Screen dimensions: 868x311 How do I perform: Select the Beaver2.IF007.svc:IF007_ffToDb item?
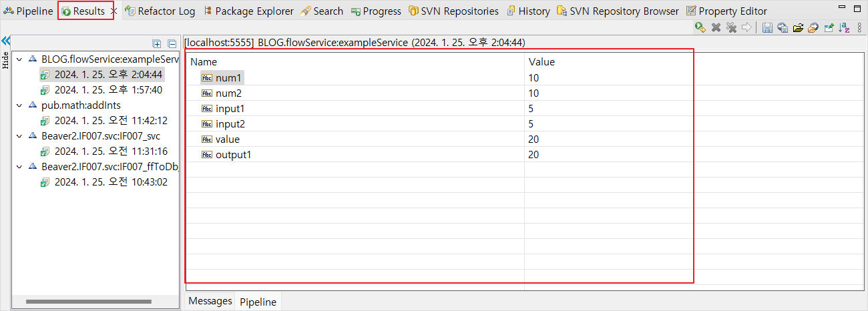point(110,166)
